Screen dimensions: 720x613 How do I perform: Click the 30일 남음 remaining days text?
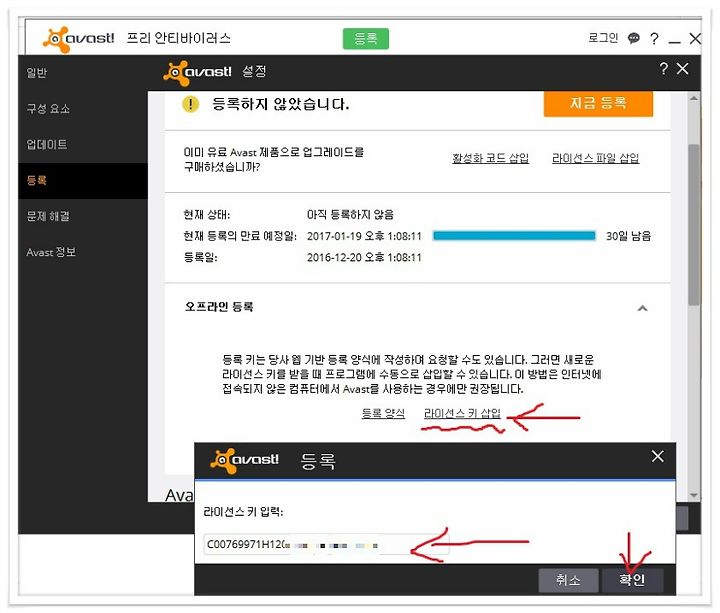[628, 236]
